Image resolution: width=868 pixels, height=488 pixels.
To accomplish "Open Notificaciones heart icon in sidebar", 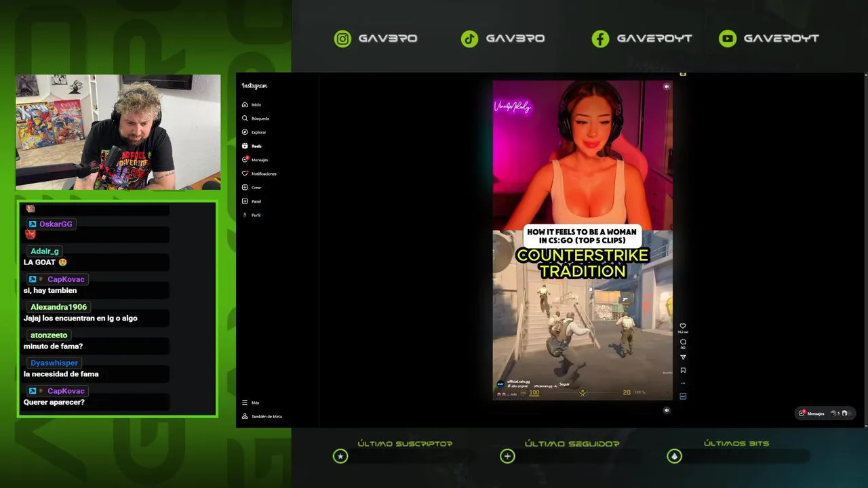I will [x=245, y=174].
